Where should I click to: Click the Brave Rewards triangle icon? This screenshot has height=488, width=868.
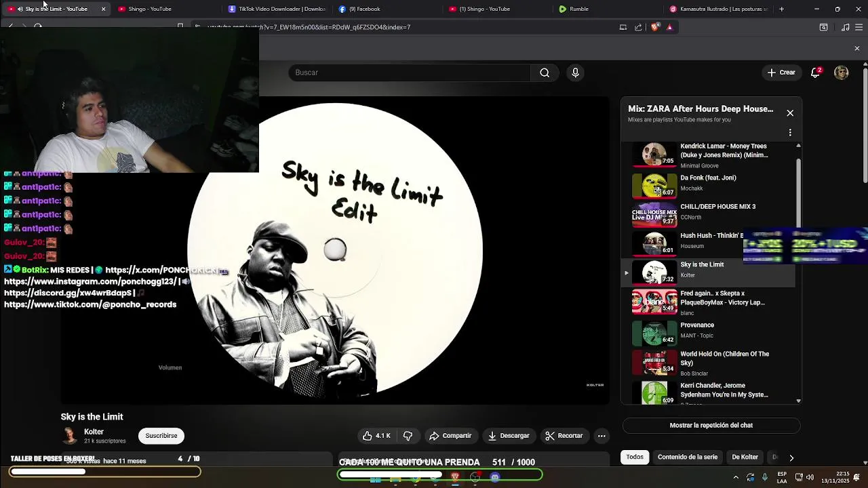669,27
